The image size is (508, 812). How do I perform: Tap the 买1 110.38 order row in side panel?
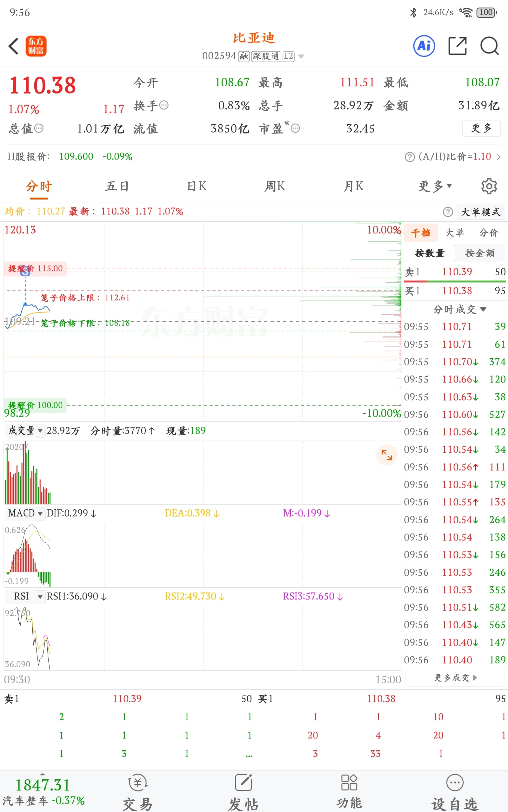pos(455,291)
